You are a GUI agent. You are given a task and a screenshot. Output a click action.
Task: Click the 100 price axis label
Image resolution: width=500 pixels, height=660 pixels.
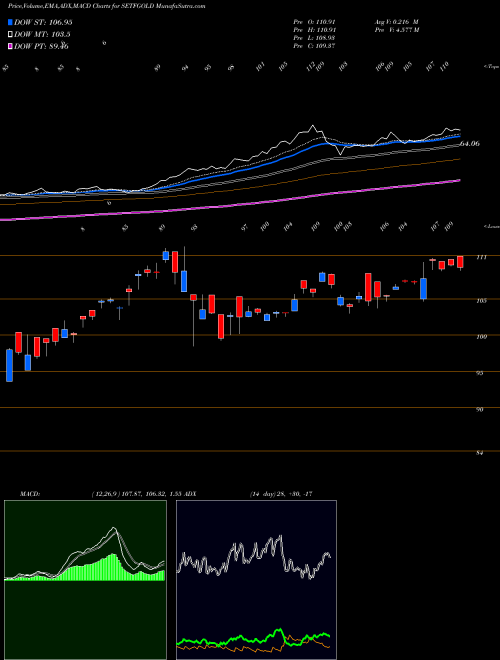coord(481,337)
